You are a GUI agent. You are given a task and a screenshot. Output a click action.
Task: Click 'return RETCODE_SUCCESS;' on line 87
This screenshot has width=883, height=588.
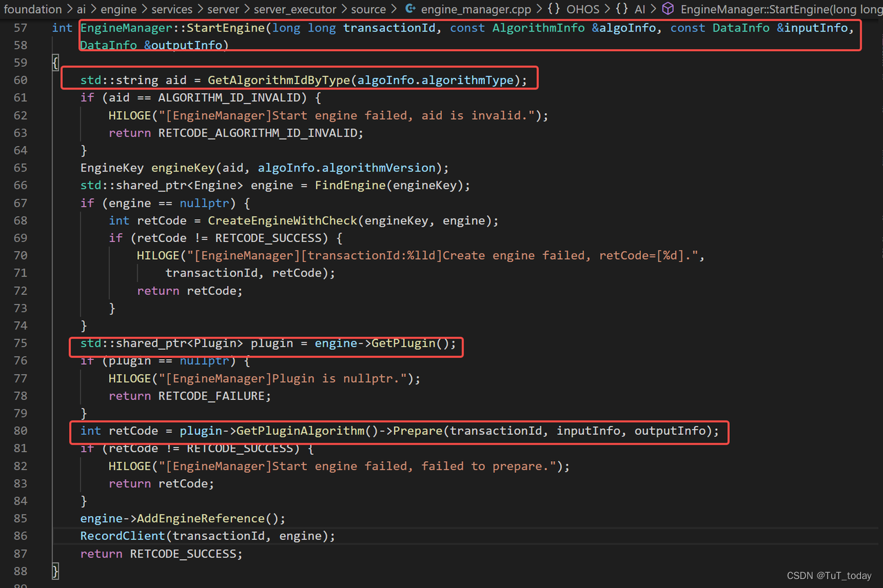pyautogui.click(x=161, y=554)
